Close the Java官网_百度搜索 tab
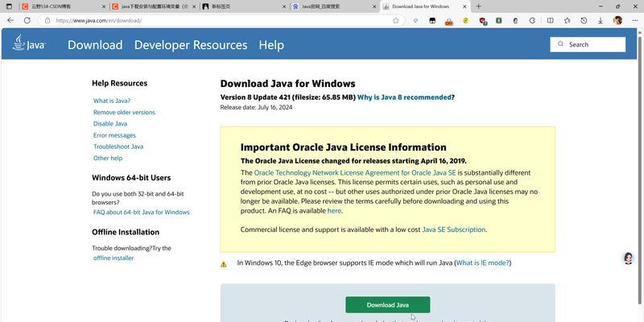 pyautogui.click(x=374, y=6)
